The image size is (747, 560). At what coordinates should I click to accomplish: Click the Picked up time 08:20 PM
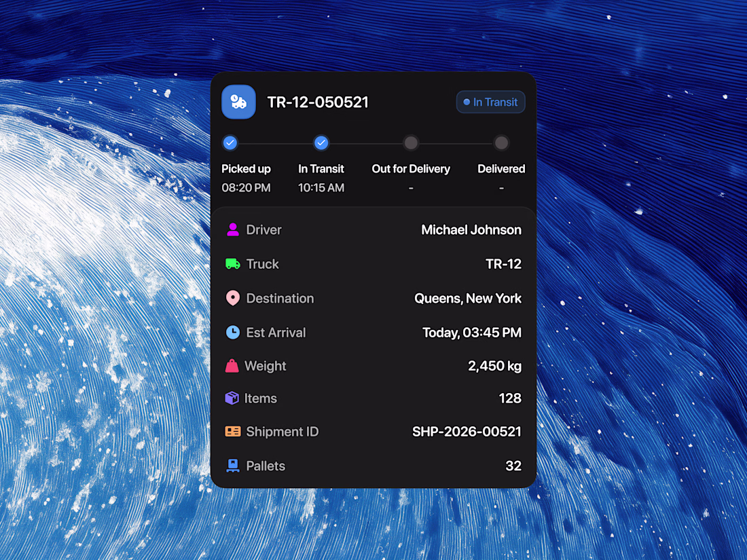246,187
